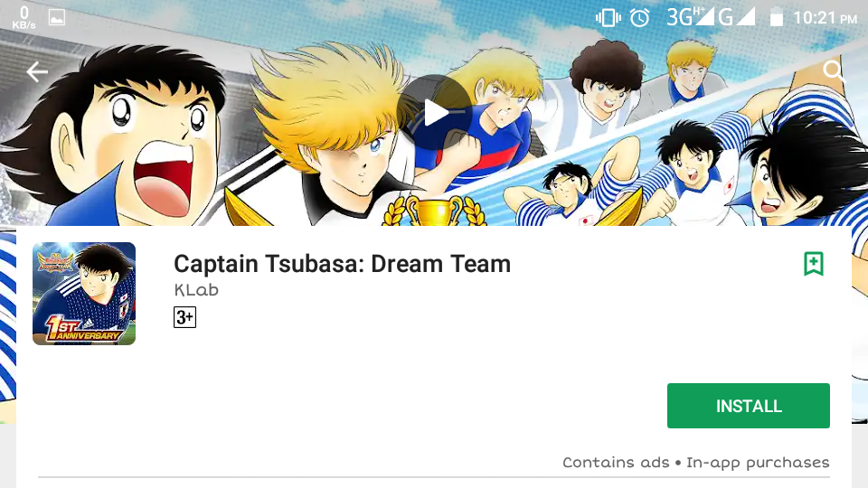Open the Captain Tsubasa app icon thumbnail
The image size is (868, 488).
click(x=84, y=294)
